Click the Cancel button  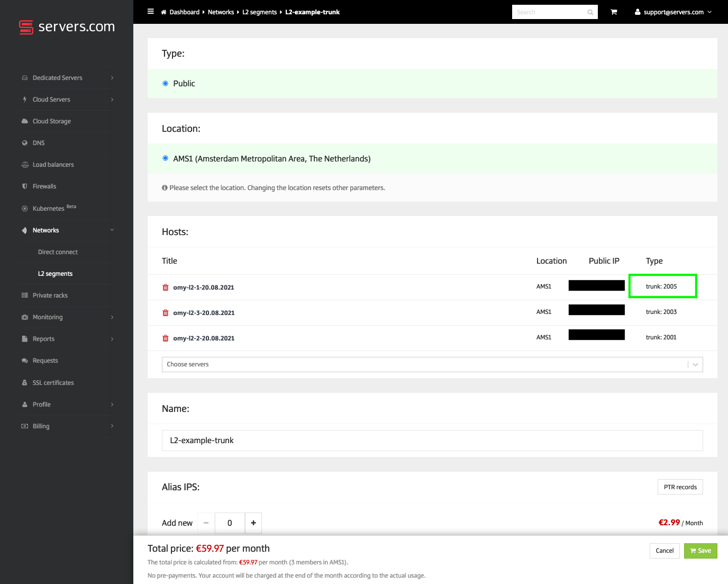click(665, 551)
